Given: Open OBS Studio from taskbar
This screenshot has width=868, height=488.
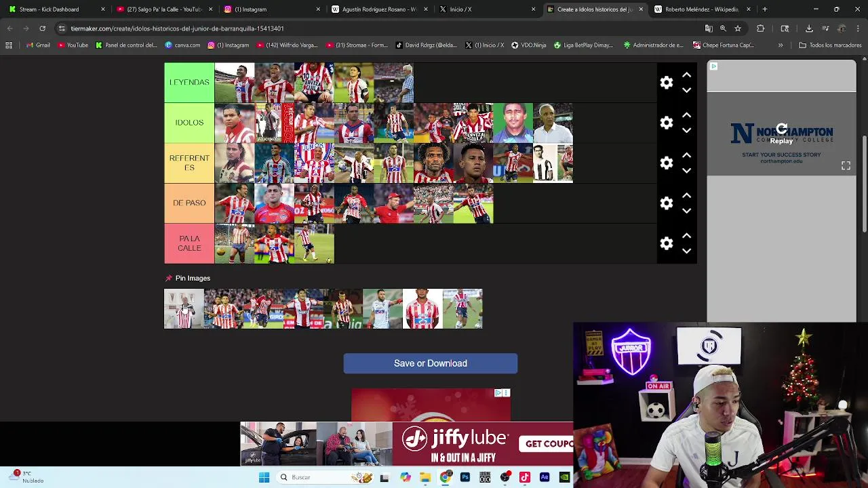Looking at the screenshot, I should 505,477.
